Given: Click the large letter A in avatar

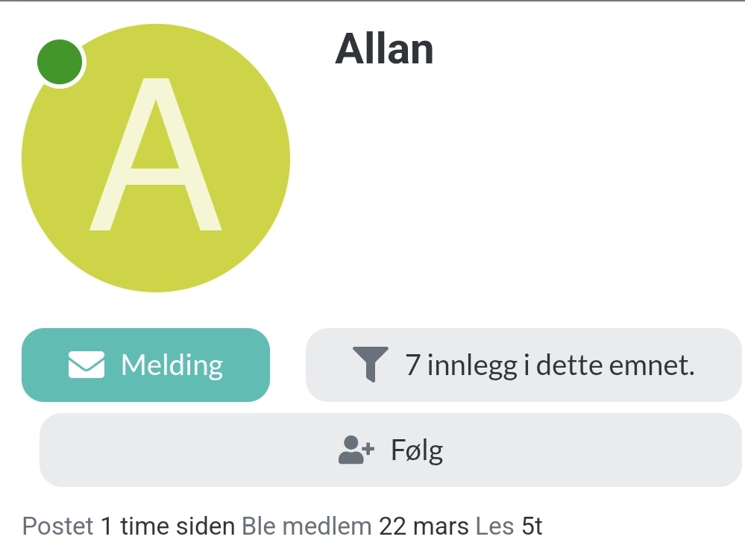Looking at the screenshot, I should pyautogui.click(x=155, y=154).
